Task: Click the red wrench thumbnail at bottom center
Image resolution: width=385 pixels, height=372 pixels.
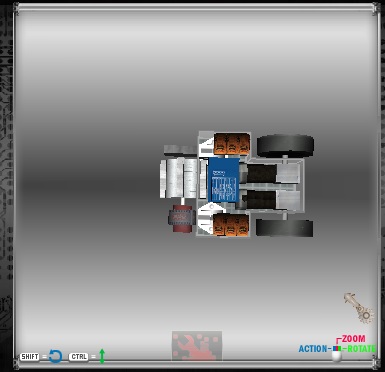Action: click(197, 345)
